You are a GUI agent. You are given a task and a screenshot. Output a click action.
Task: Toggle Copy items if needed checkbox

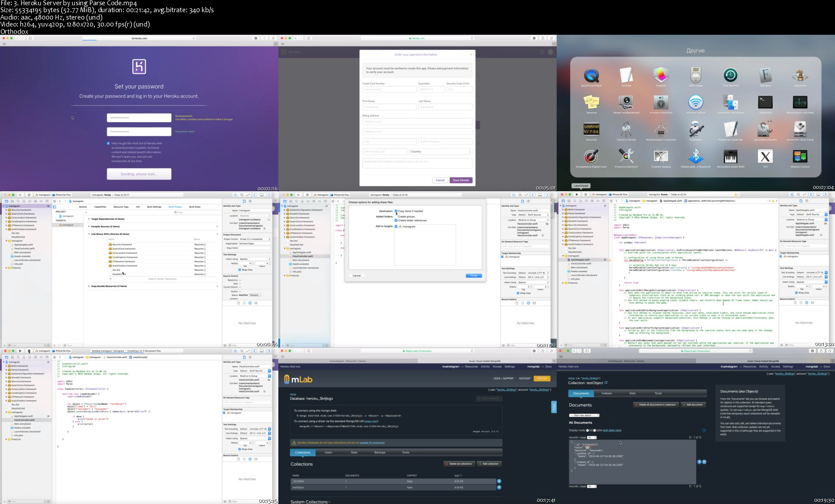point(396,211)
